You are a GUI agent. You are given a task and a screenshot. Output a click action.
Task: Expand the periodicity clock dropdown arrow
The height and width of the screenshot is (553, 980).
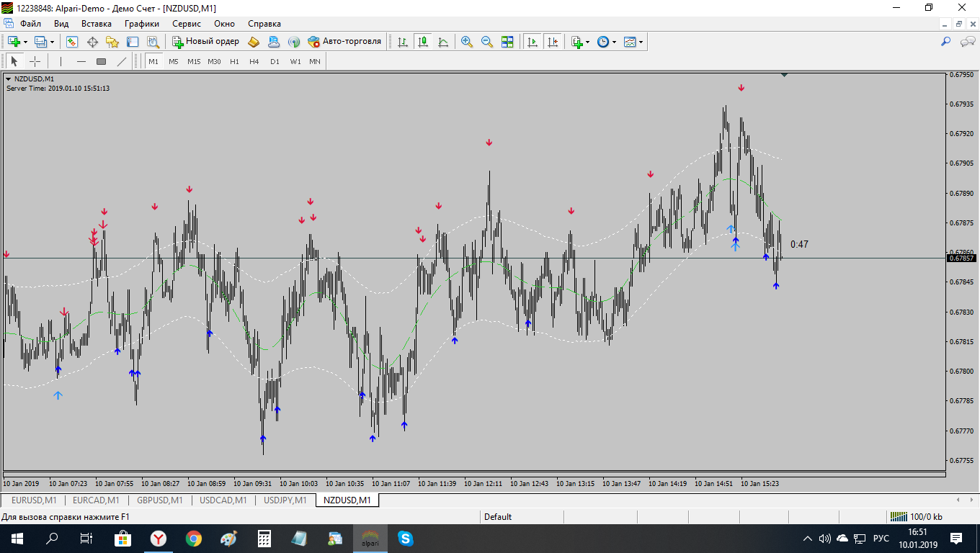(614, 42)
